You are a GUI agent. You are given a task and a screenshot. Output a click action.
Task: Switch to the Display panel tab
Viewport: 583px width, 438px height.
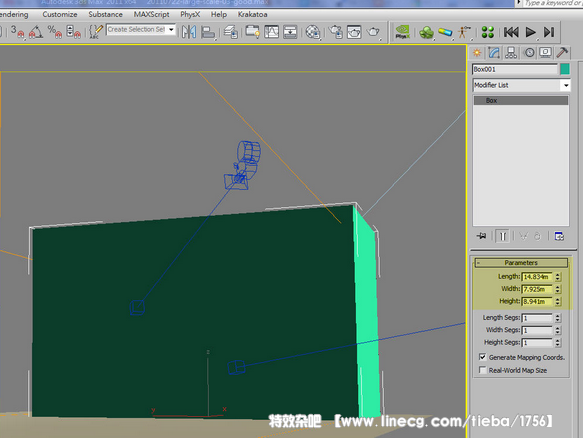[545, 53]
